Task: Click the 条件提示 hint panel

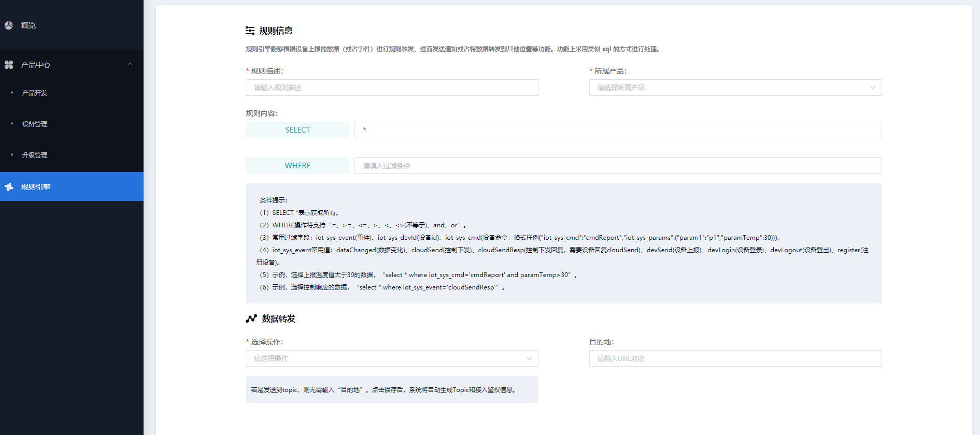Action: pos(563,243)
